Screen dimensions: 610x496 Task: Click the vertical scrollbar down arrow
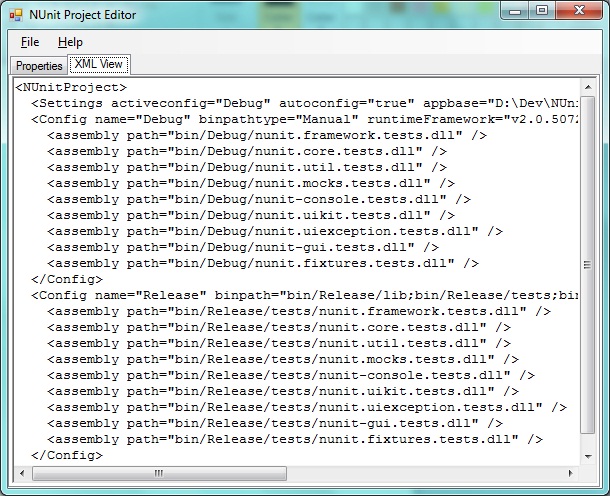[x=589, y=455]
